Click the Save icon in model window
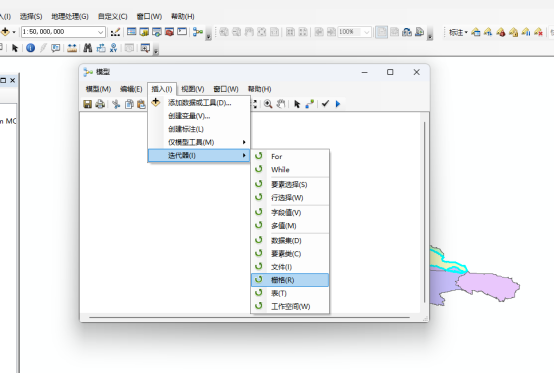Viewport: 554px width, 373px height. (x=87, y=104)
